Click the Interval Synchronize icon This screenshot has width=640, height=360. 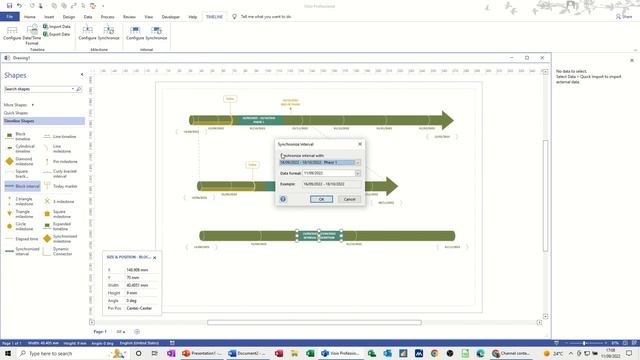[x=156, y=33]
